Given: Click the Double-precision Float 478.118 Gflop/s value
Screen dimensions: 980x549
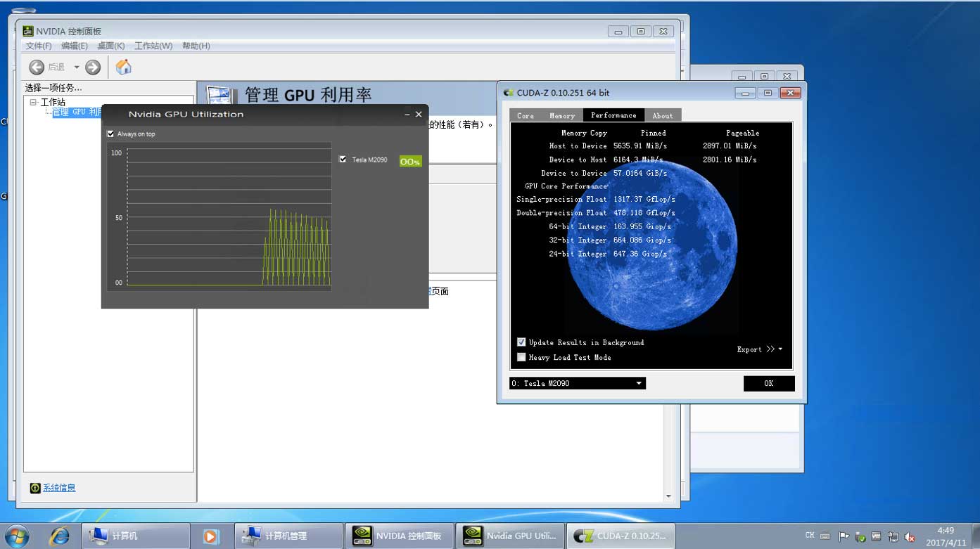Looking at the screenshot, I should [x=644, y=213].
